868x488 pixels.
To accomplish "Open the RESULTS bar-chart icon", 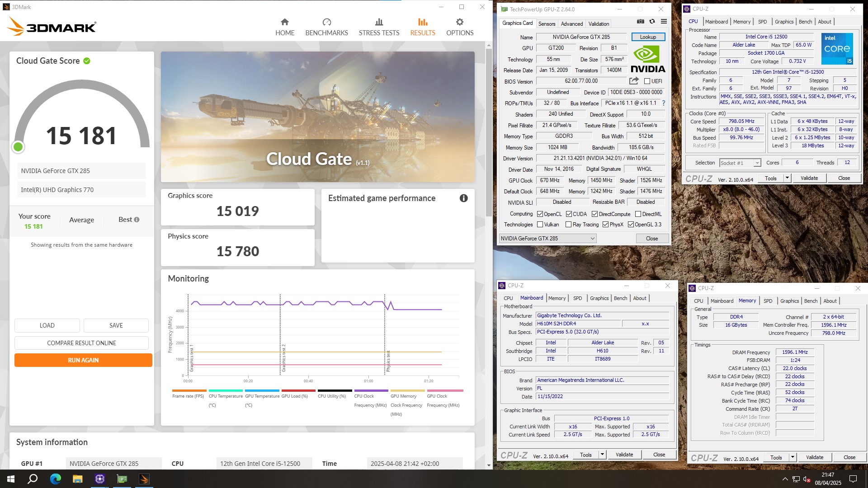I will point(422,22).
